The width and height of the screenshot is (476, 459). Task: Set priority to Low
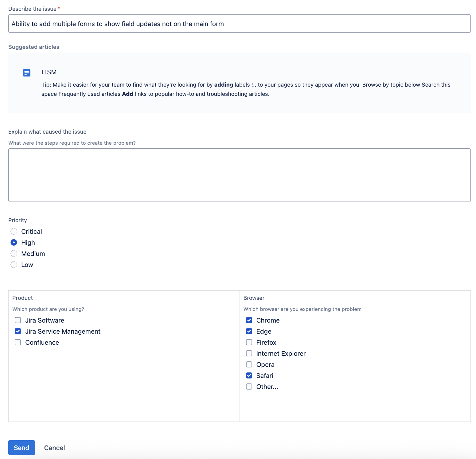point(14,265)
